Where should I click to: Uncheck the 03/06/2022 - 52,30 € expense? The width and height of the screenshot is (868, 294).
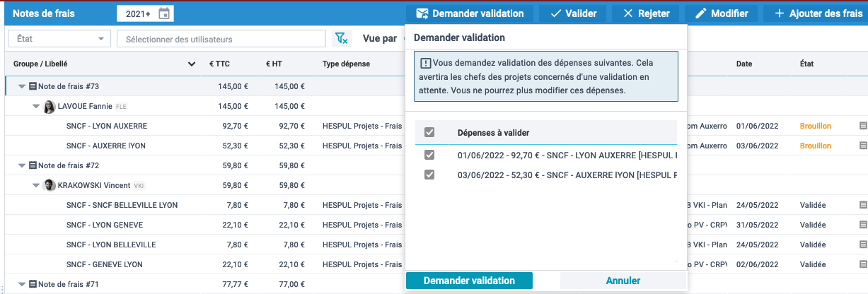(x=429, y=175)
